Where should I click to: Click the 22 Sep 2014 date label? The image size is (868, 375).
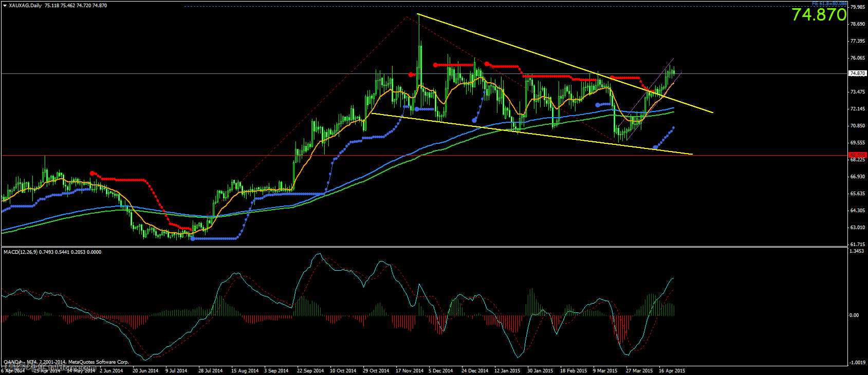(310, 370)
